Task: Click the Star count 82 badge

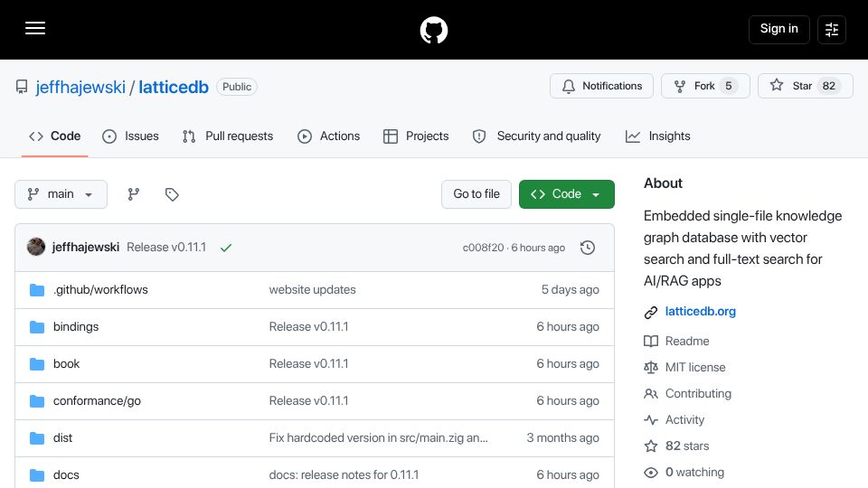Action: pyautogui.click(x=829, y=86)
